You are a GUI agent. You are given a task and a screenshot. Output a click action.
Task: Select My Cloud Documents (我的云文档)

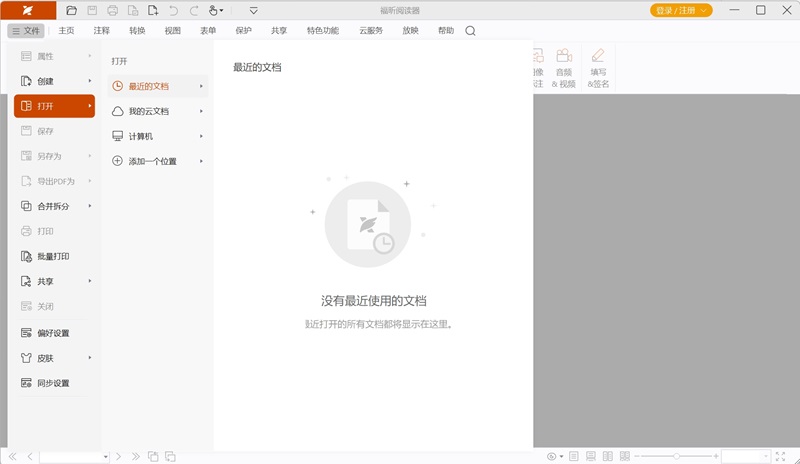(x=149, y=111)
